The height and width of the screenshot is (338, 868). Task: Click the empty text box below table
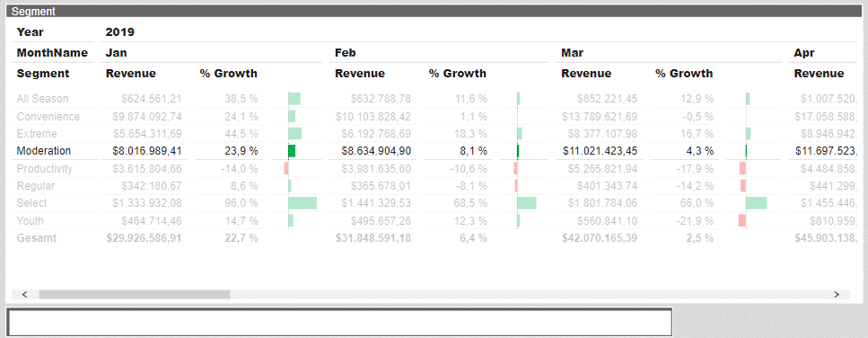339,322
